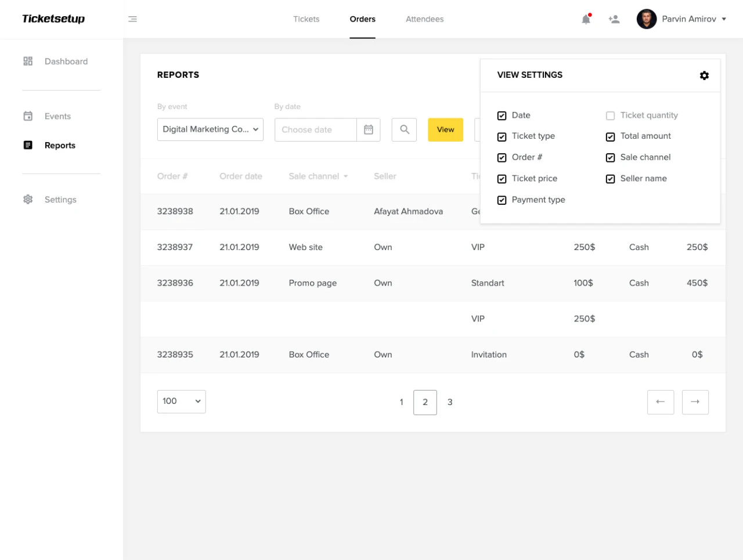743x560 pixels.
Task: Open the calendar picker icon
Action: click(x=368, y=129)
